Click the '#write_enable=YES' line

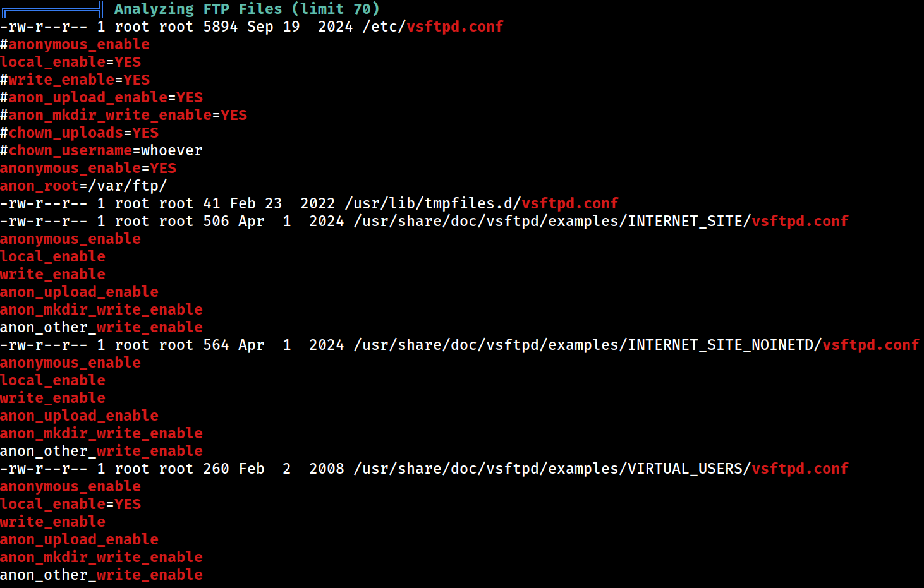coord(75,80)
